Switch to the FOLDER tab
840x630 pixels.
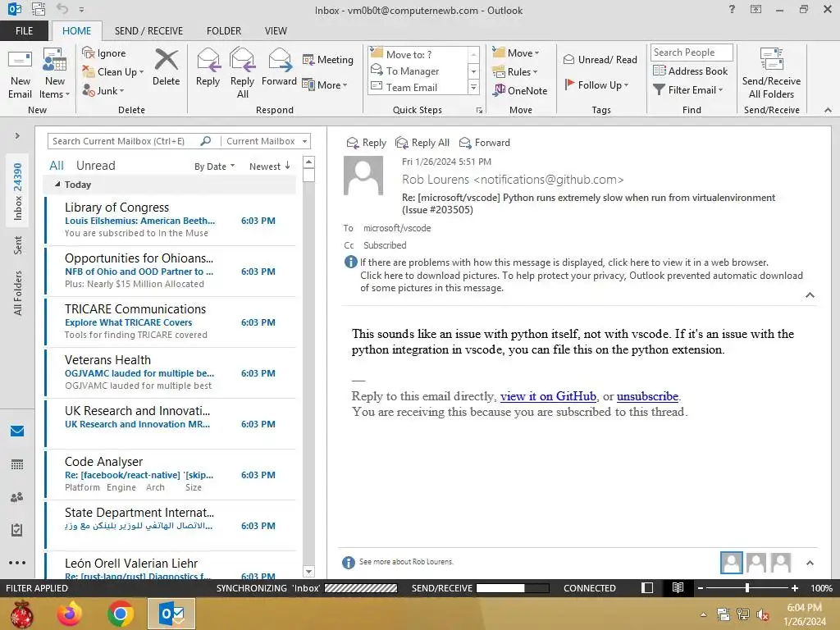tap(224, 30)
